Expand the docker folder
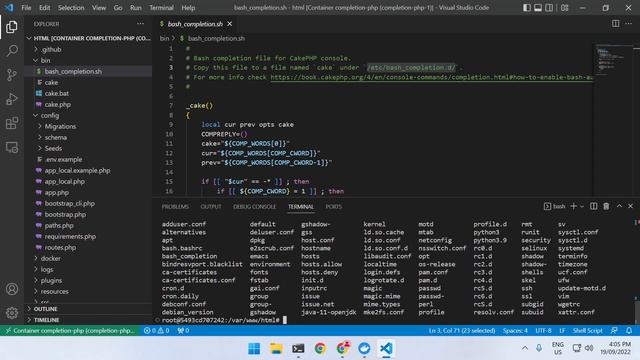Image resolution: width=640 pixels, height=360 pixels. pyautogui.click(x=88, y=258)
